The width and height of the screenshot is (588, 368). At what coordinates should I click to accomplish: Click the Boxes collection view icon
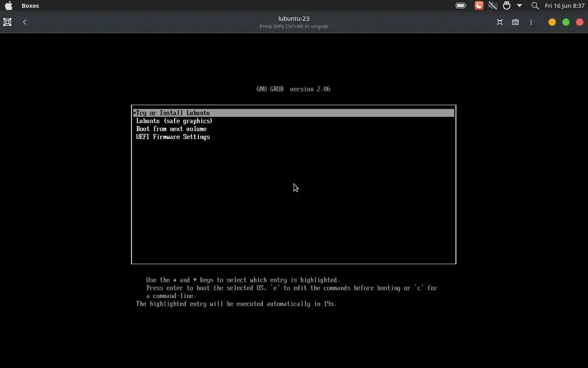[x=7, y=22]
